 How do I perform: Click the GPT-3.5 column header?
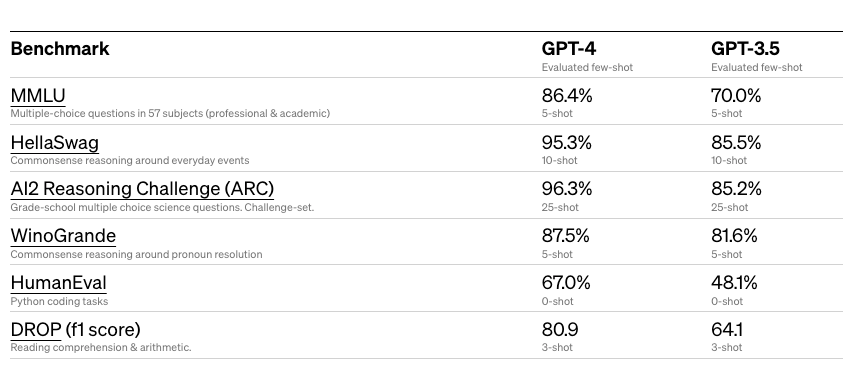pyautogui.click(x=745, y=48)
